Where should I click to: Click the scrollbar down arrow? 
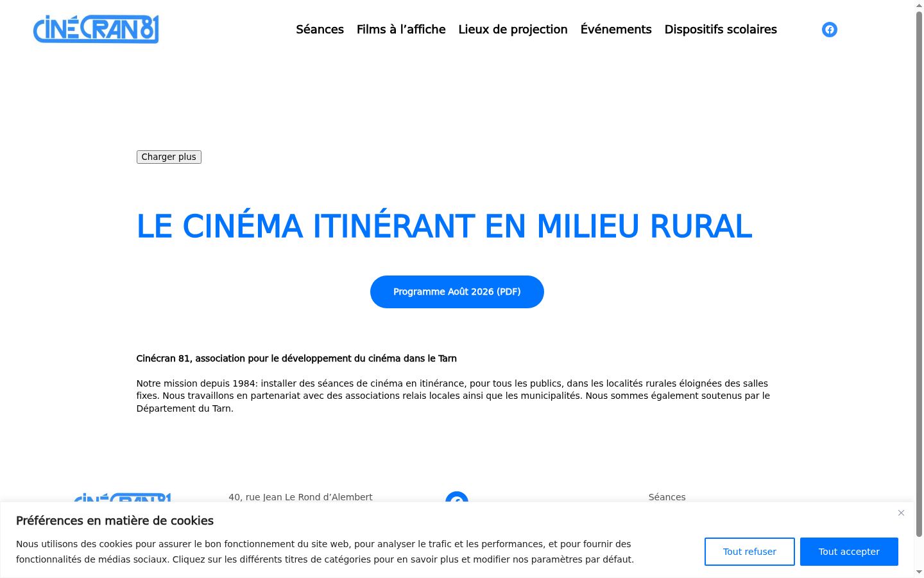tap(919, 572)
